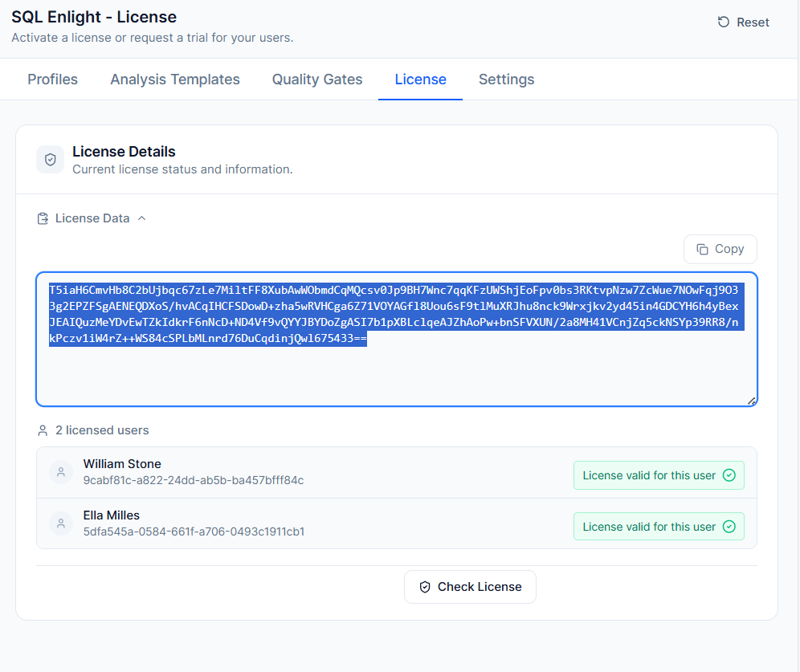Click Ella Milles' avatar icon
The height and width of the screenshot is (672, 800).
pos(61,523)
